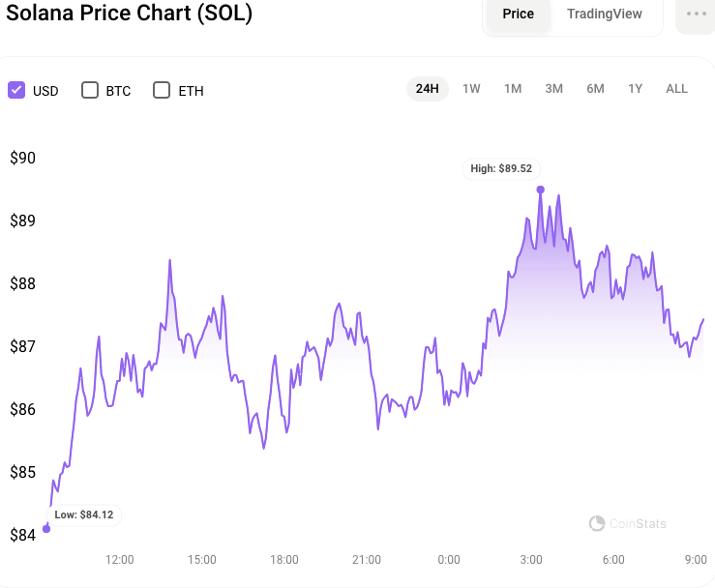The width and height of the screenshot is (715, 588).
Task: Switch chart to 1M range
Action: tap(513, 89)
